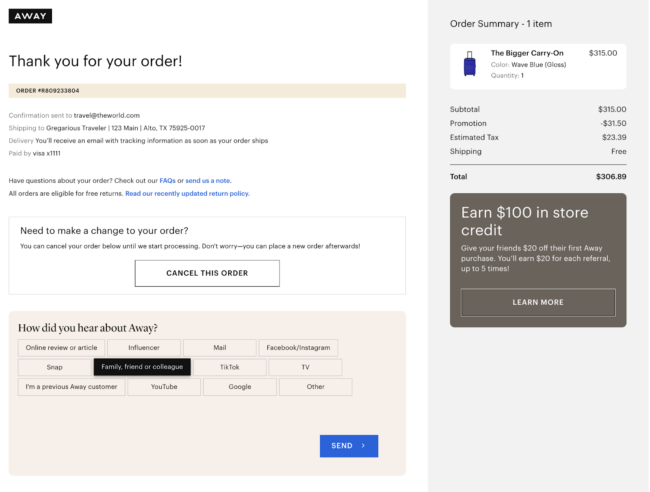This screenshot has width=650, height=492.
Task: Open the blue suitcase product thumbnail
Action: [x=469, y=65]
